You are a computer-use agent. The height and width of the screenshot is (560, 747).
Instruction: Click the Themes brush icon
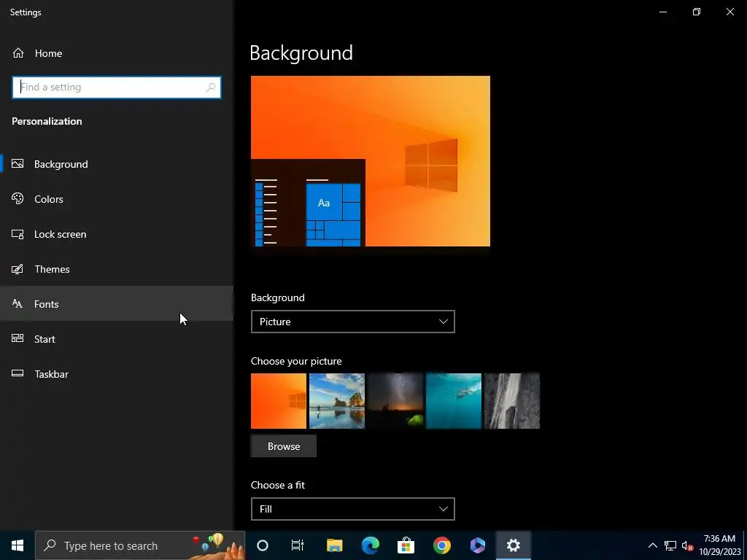pos(18,269)
